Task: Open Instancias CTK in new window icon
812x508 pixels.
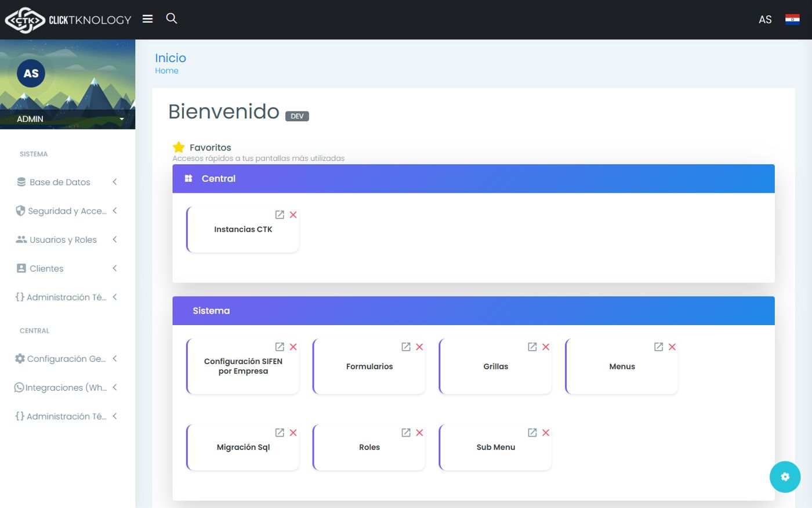Action: [280, 215]
